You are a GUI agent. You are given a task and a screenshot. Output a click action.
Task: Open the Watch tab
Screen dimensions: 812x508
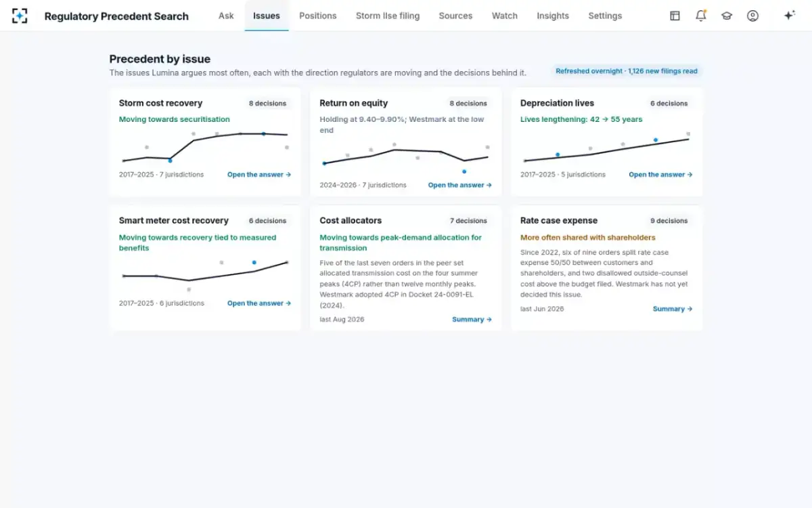(505, 16)
